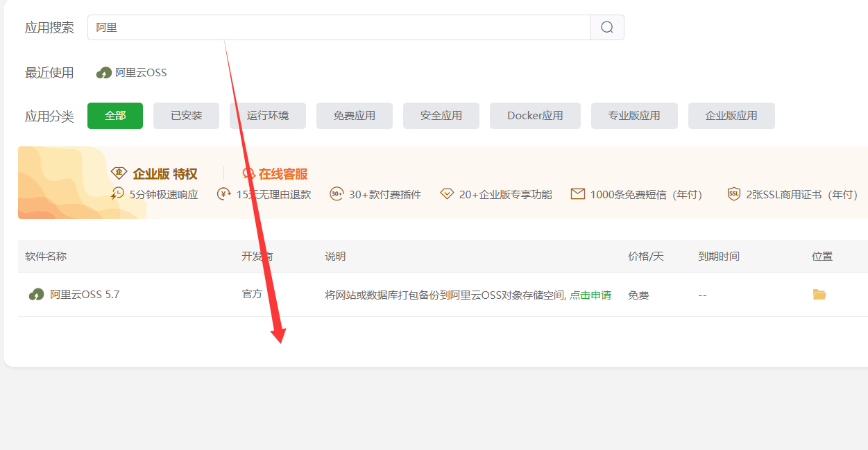
Task: Click the 15天无理由退款 refund icon
Action: pos(223,194)
